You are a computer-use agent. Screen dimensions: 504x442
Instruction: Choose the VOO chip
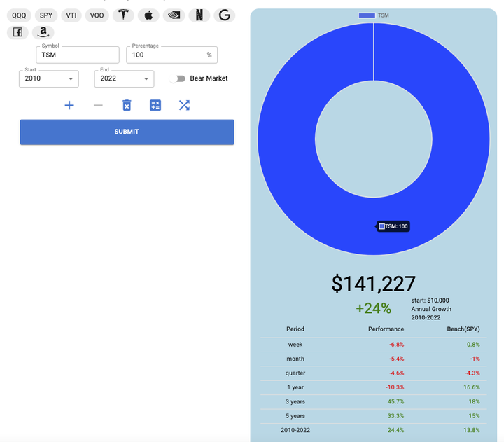pyautogui.click(x=97, y=15)
